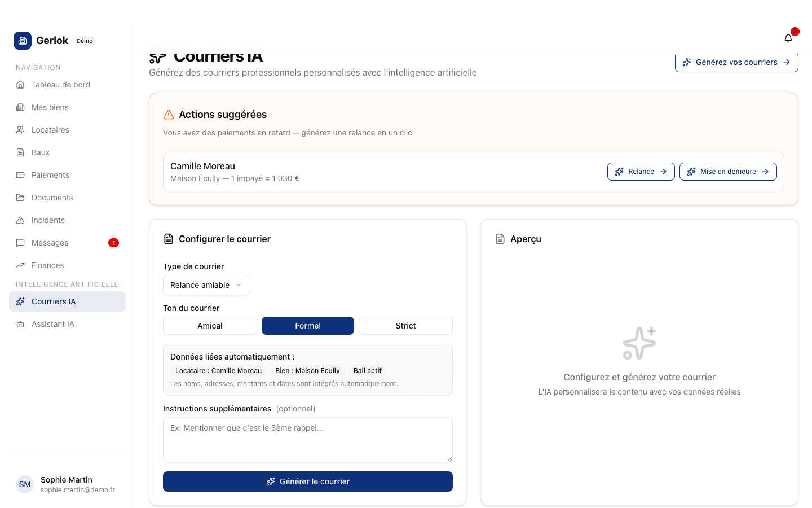Keep Formel tone selected
Viewport: 812px width, 508px height.
click(307, 326)
